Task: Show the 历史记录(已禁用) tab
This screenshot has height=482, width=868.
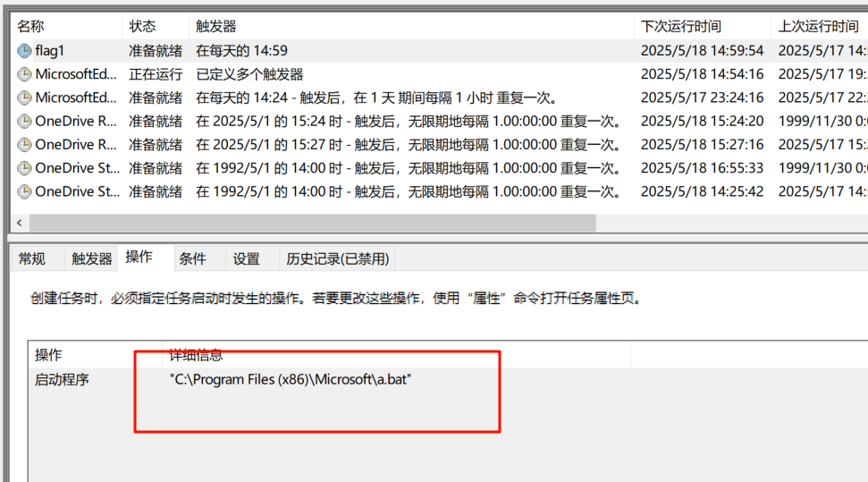Action: click(x=337, y=258)
